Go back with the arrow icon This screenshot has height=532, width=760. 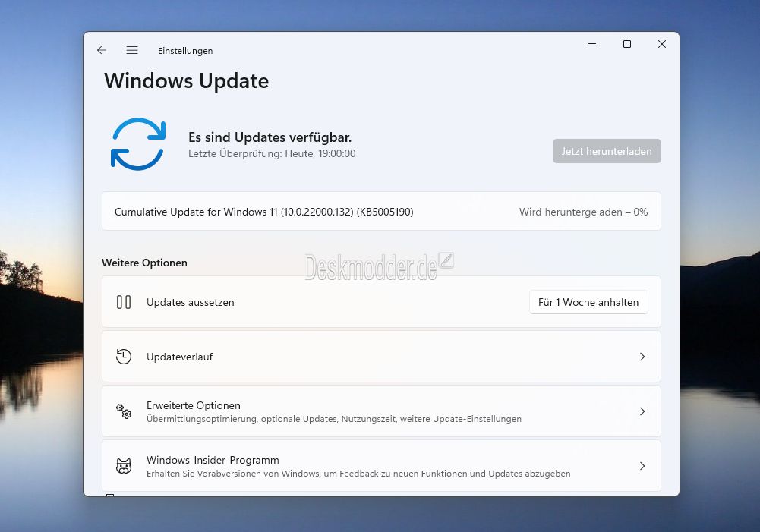coord(101,50)
